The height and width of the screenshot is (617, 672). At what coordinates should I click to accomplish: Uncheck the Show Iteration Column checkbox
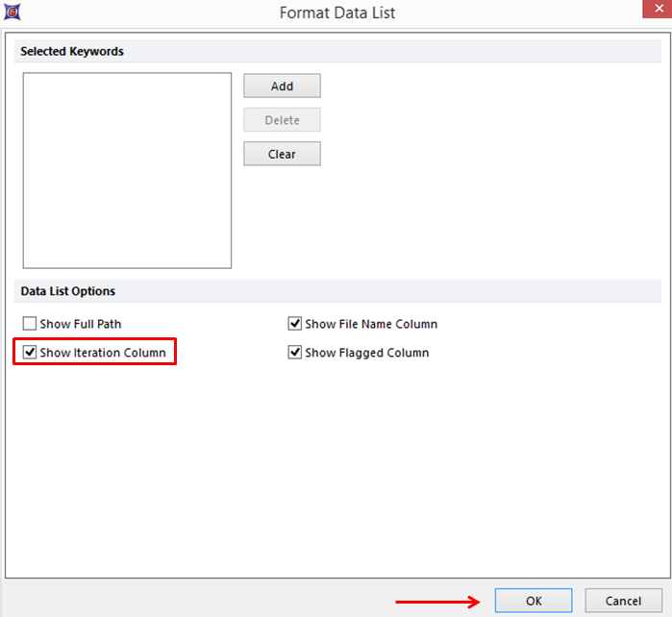[x=30, y=353]
